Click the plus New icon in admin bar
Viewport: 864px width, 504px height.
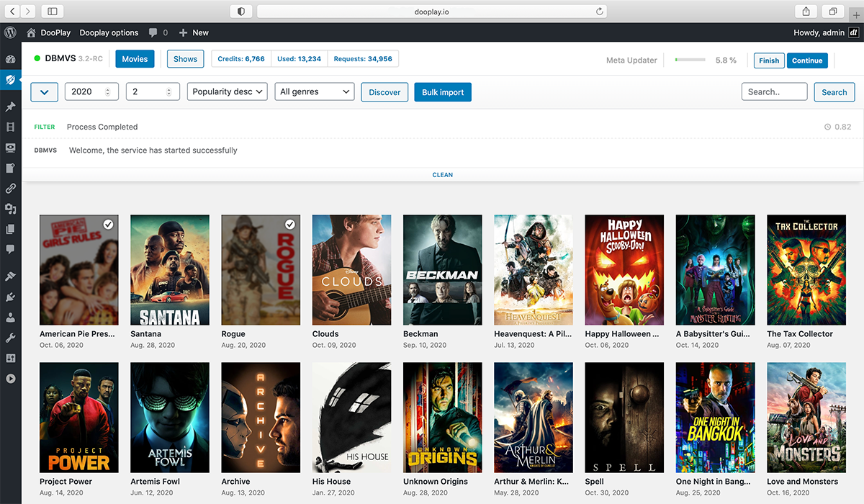(x=183, y=32)
